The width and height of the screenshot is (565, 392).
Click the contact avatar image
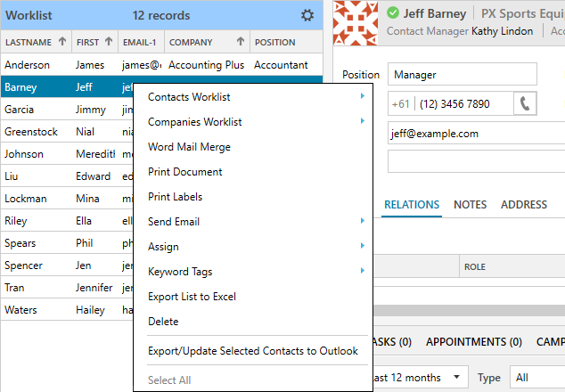coord(355,20)
